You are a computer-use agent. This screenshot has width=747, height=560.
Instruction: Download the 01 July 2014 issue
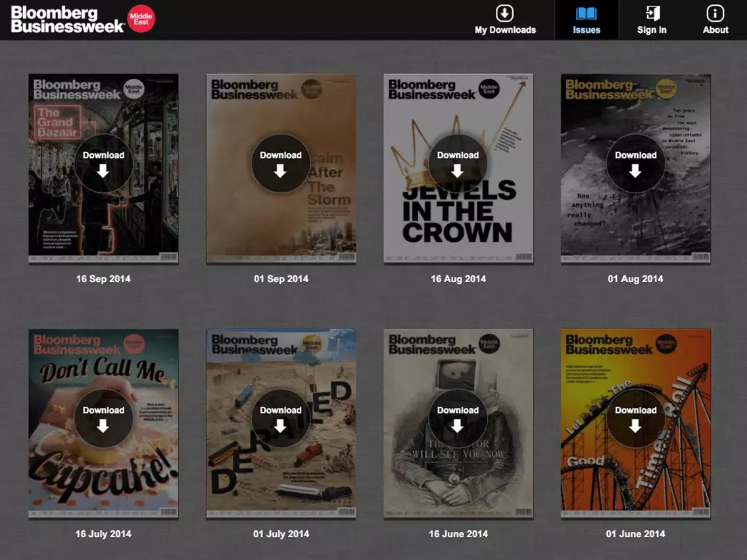click(x=281, y=419)
